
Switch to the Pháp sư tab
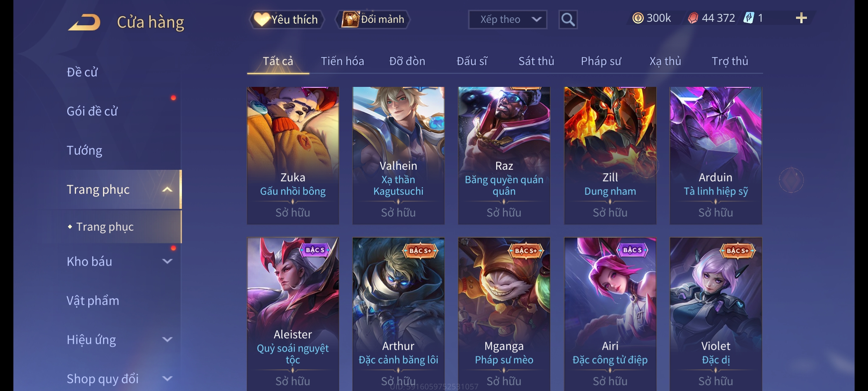[601, 61]
